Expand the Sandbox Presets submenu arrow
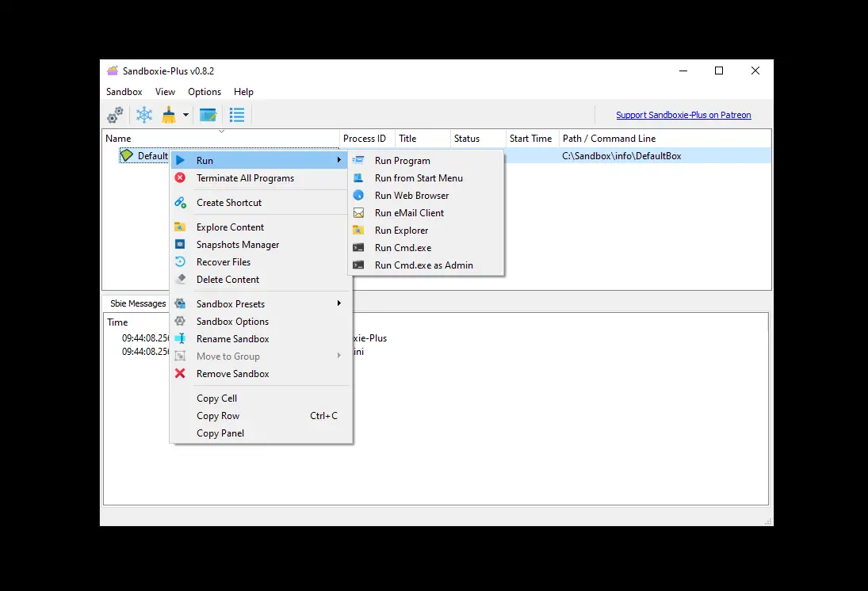 point(338,303)
